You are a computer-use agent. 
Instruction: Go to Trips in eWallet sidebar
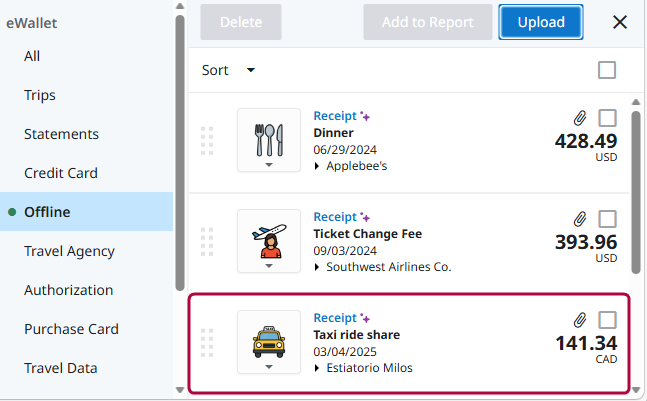tap(86, 95)
